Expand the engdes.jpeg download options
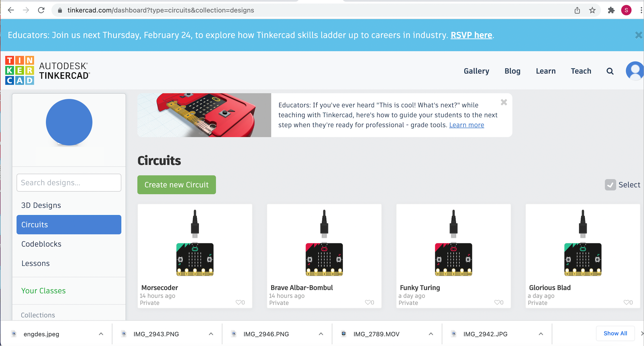The height and width of the screenshot is (346, 644). [101, 334]
